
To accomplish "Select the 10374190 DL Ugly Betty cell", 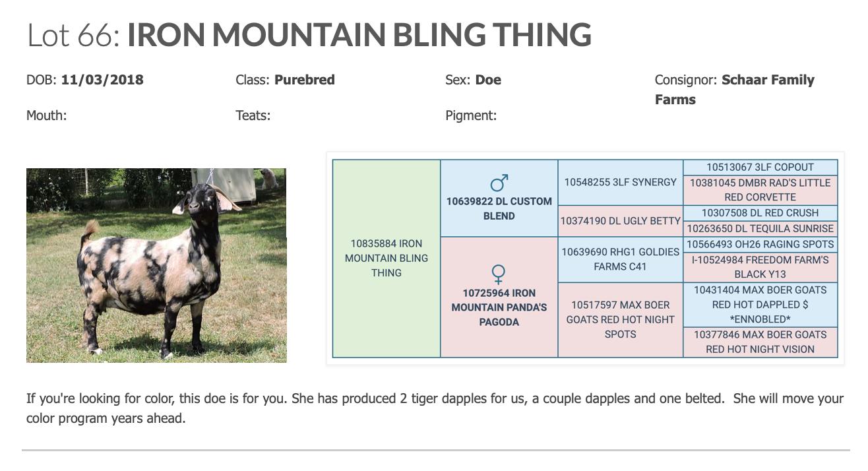I will point(621,221).
